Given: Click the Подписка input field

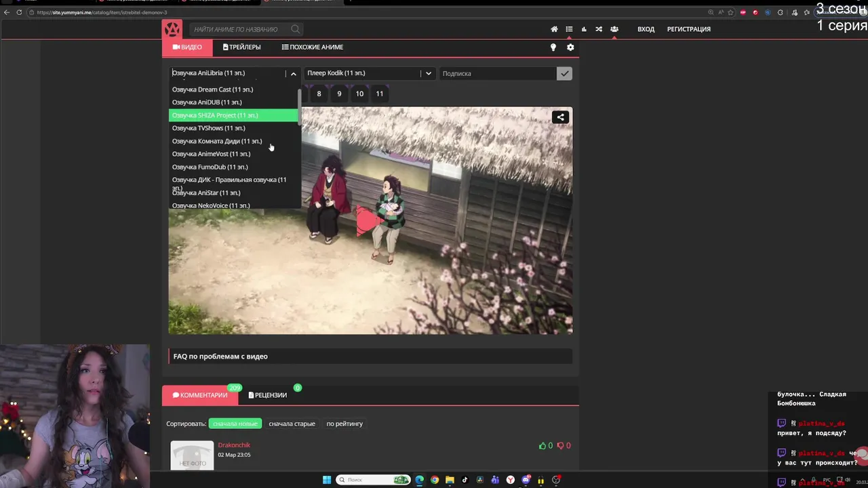Looking at the screenshot, I should [x=497, y=73].
